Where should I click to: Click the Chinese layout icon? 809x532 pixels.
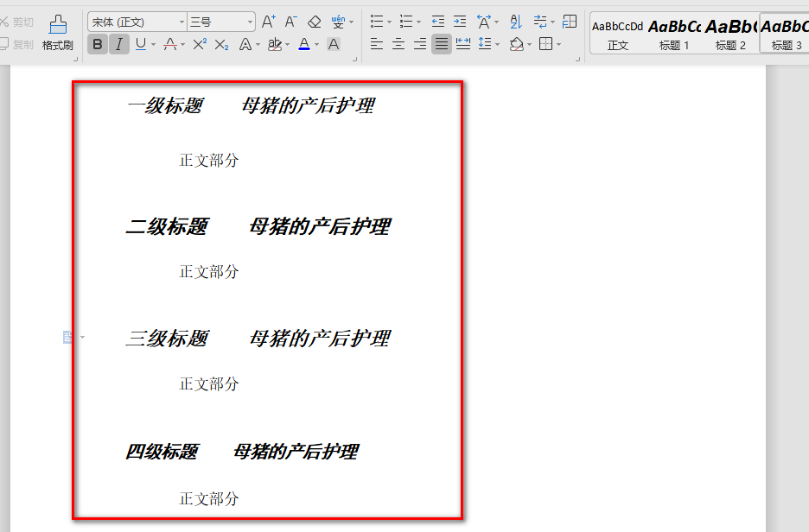484,22
